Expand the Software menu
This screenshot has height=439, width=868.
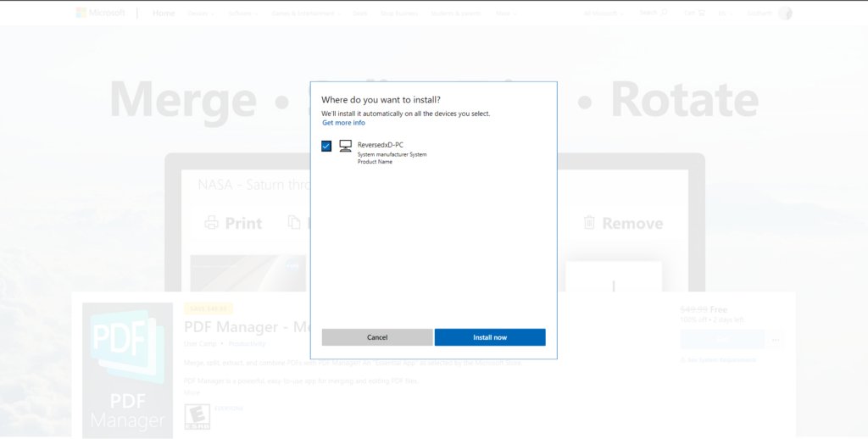[243, 14]
